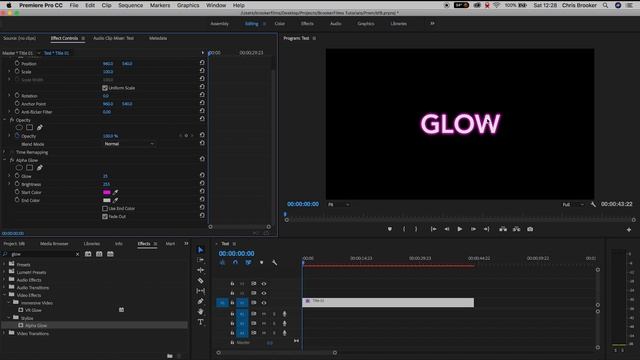The image size is (640, 360).
Task: Select the Ripple Edit tool
Action: [200, 270]
